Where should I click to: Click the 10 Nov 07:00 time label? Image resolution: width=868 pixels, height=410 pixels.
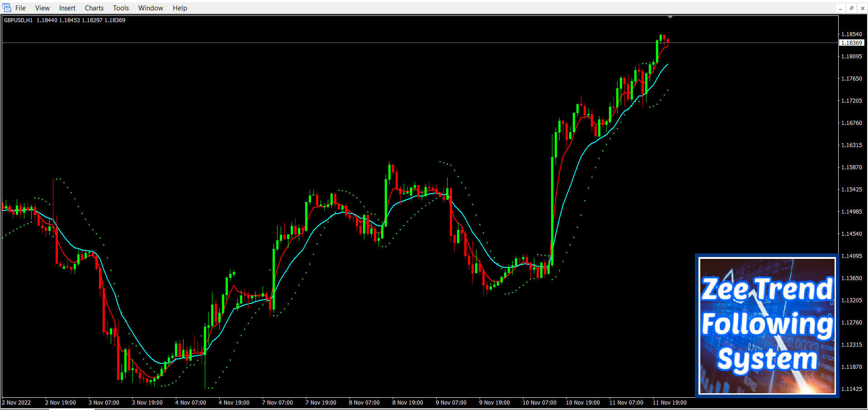coord(540,403)
